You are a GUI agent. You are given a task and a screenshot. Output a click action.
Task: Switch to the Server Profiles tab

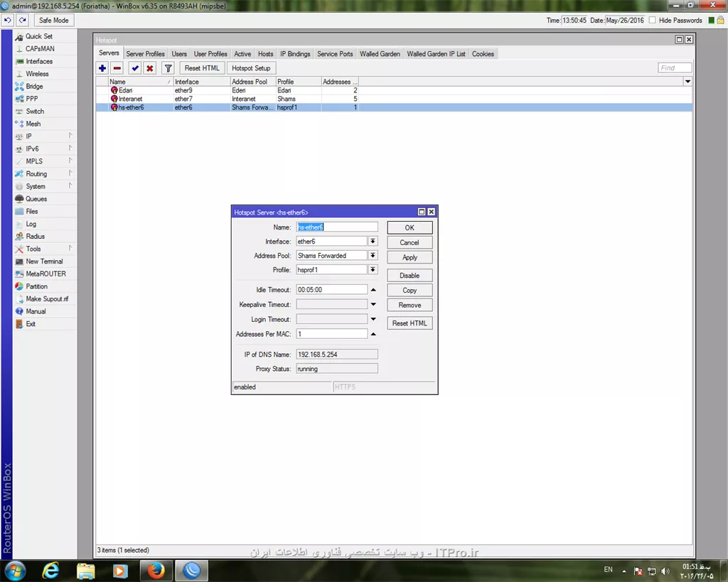145,54
